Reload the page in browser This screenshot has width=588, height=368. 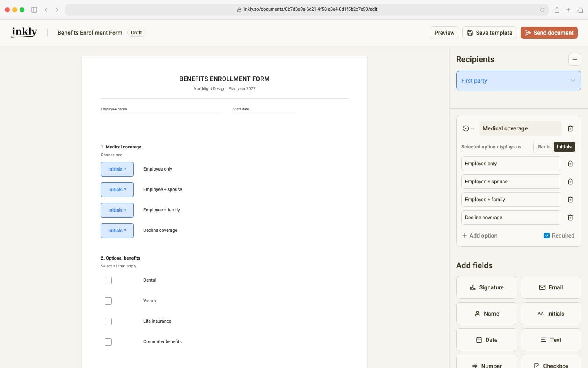(x=542, y=9)
